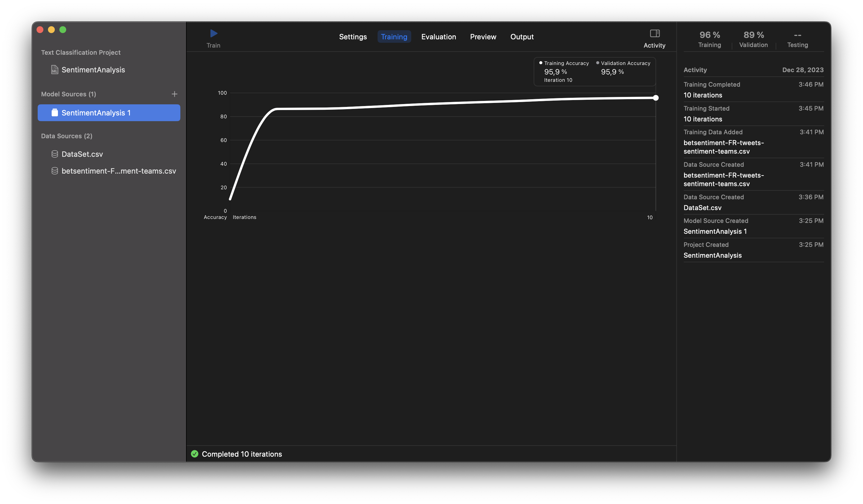The width and height of the screenshot is (863, 504).
Task: Switch to the Settings tab
Action: 353,36
